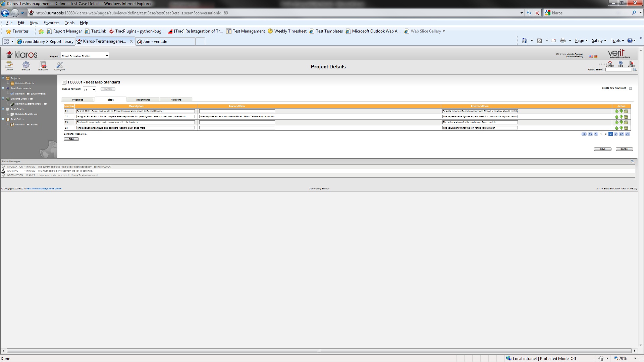
Task: Click the Logout icon
Action: click(631, 63)
